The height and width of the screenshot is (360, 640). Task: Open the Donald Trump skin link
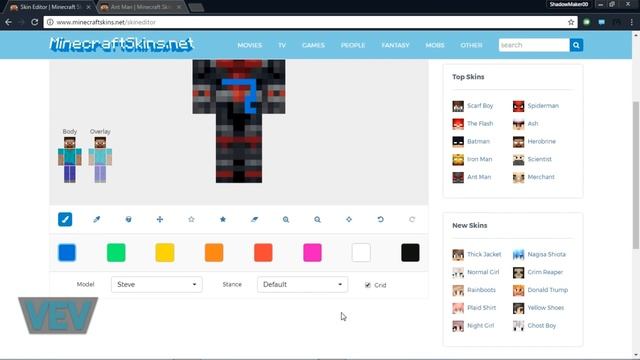click(548, 290)
